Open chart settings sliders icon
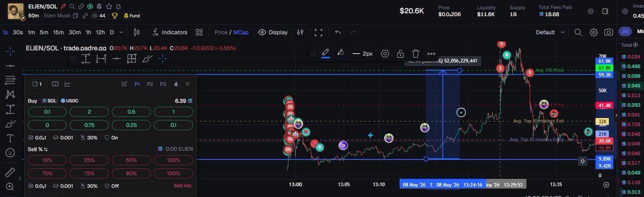This screenshot has height=197, width=644. pyautogui.click(x=301, y=32)
